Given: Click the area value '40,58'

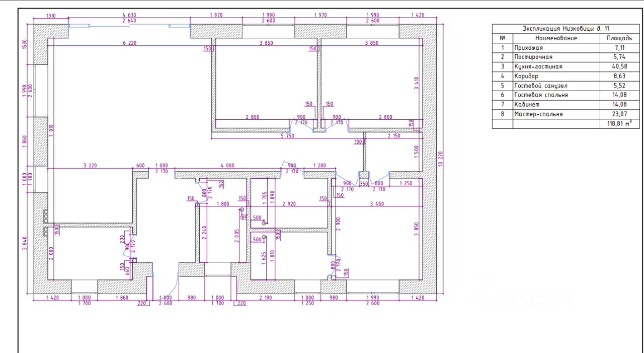Looking at the screenshot, I should (619, 66).
